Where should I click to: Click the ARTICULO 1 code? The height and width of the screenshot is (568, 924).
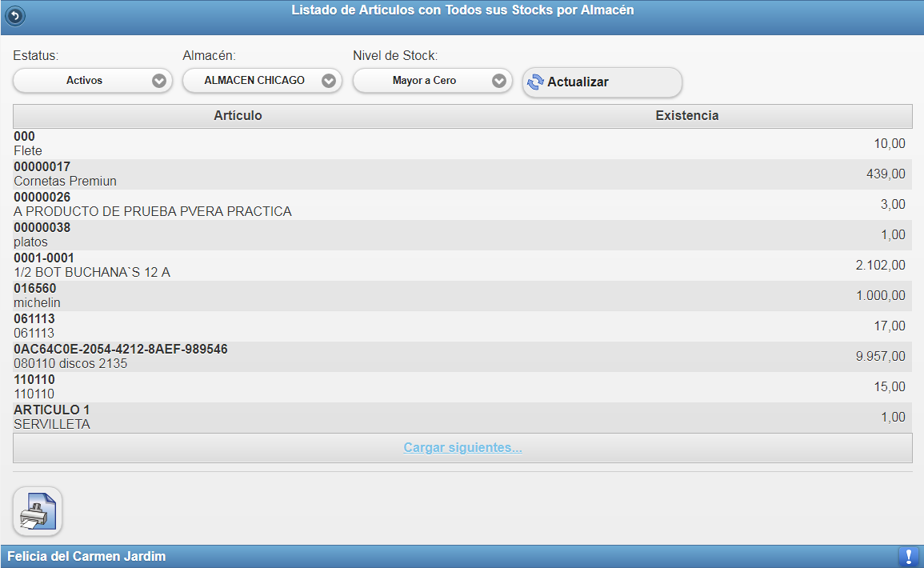click(x=52, y=410)
